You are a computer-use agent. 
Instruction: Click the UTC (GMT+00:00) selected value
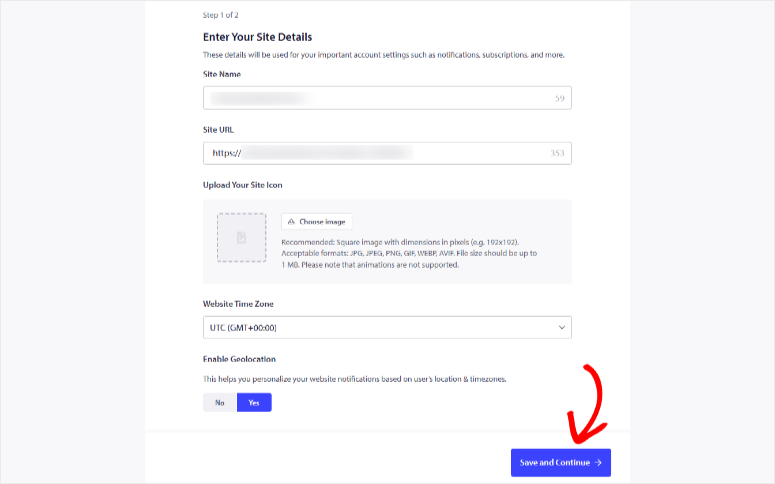tap(243, 328)
